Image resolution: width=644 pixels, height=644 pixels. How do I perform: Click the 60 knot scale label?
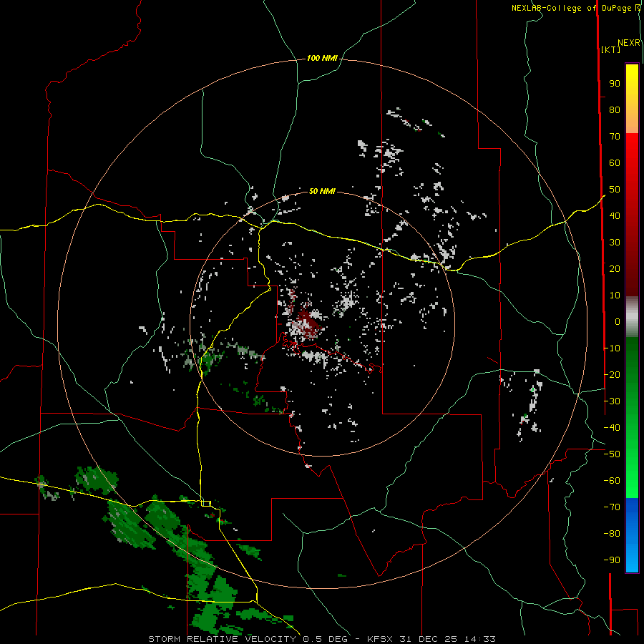pos(615,163)
